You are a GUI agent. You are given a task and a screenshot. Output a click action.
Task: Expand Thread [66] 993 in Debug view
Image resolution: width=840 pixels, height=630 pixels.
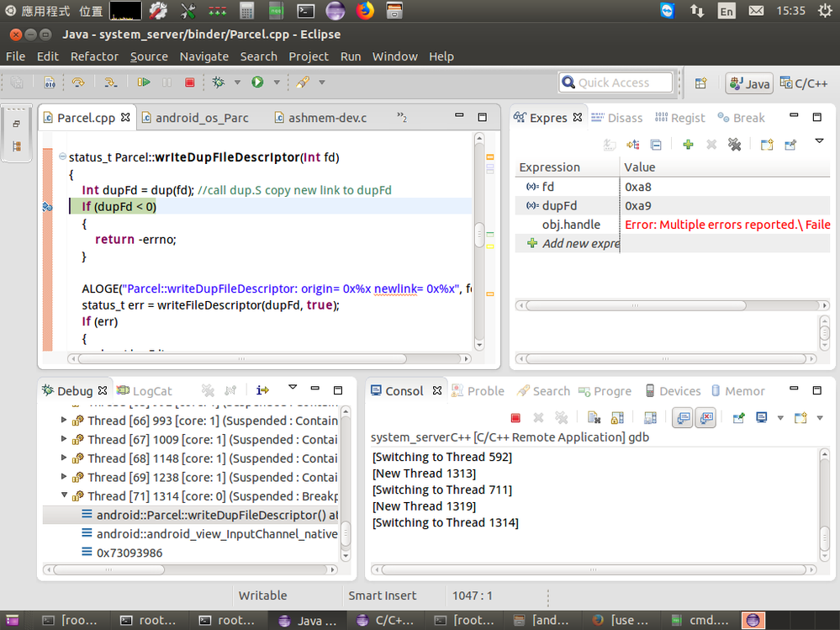point(64,420)
